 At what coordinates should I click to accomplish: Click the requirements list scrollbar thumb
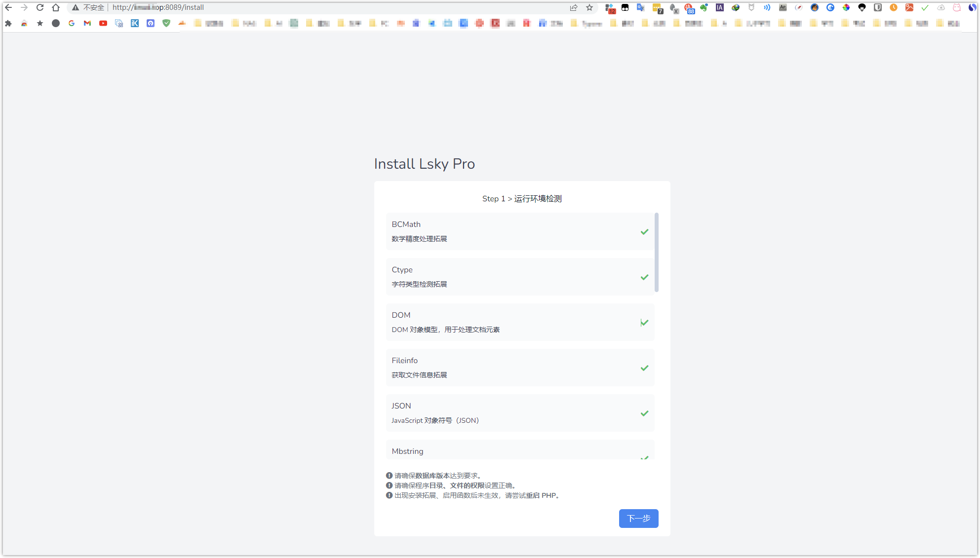[x=656, y=252]
